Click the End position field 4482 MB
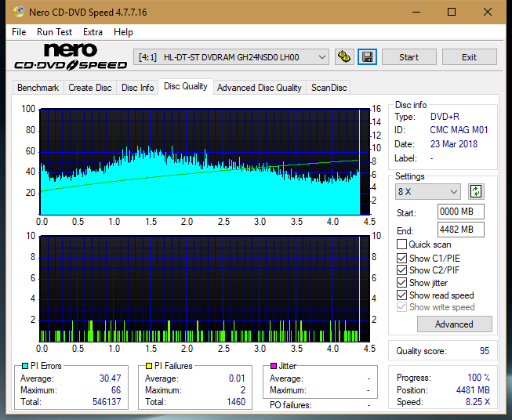 coord(461,230)
